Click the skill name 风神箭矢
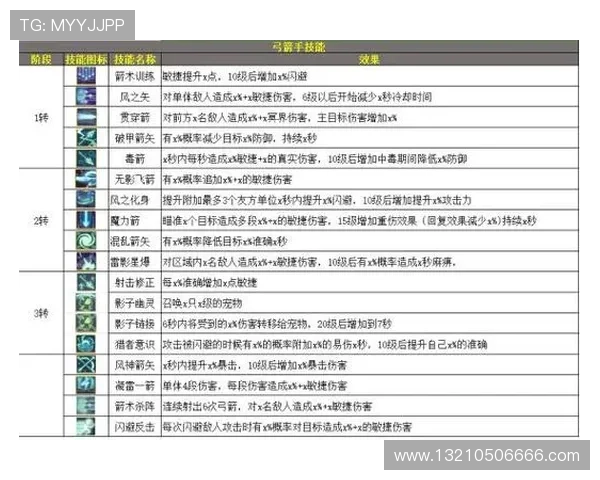The image size is (600, 480). click(x=135, y=366)
